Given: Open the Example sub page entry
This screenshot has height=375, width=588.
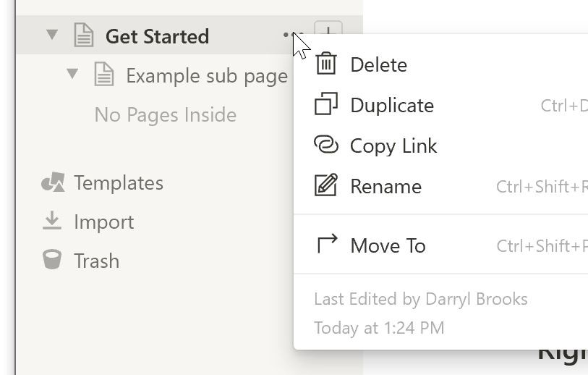Looking at the screenshot, I should click(x=207, y=76).
